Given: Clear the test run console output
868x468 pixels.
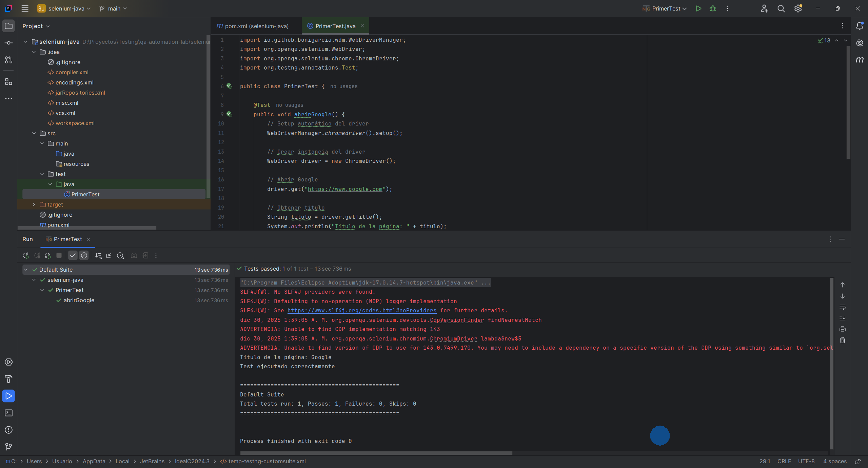Looking at the screenshot, I should pos(843,340).
